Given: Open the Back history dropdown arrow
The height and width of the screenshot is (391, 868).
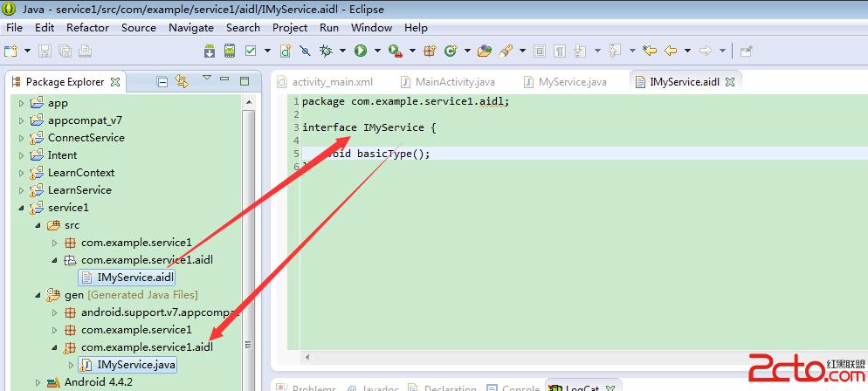Looking at the screenshot, I should pos(687,51).
